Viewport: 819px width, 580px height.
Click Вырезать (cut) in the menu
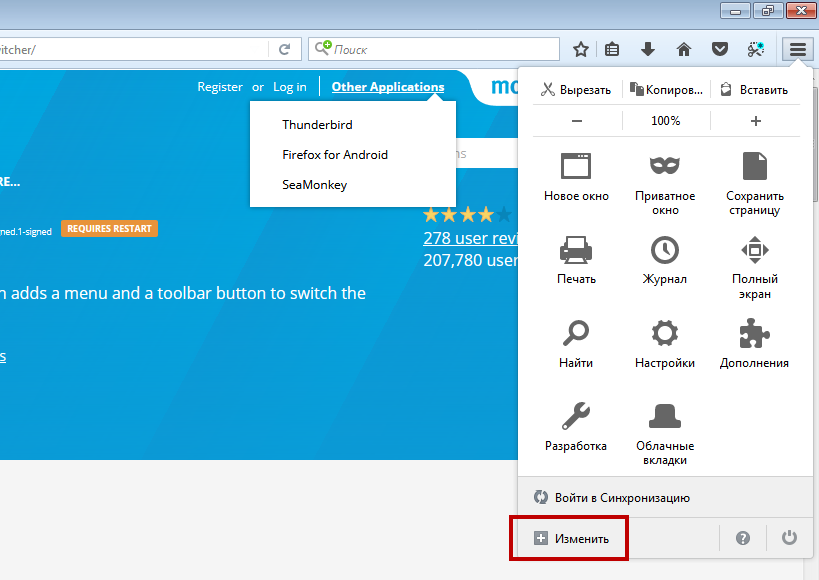(576, 90)
